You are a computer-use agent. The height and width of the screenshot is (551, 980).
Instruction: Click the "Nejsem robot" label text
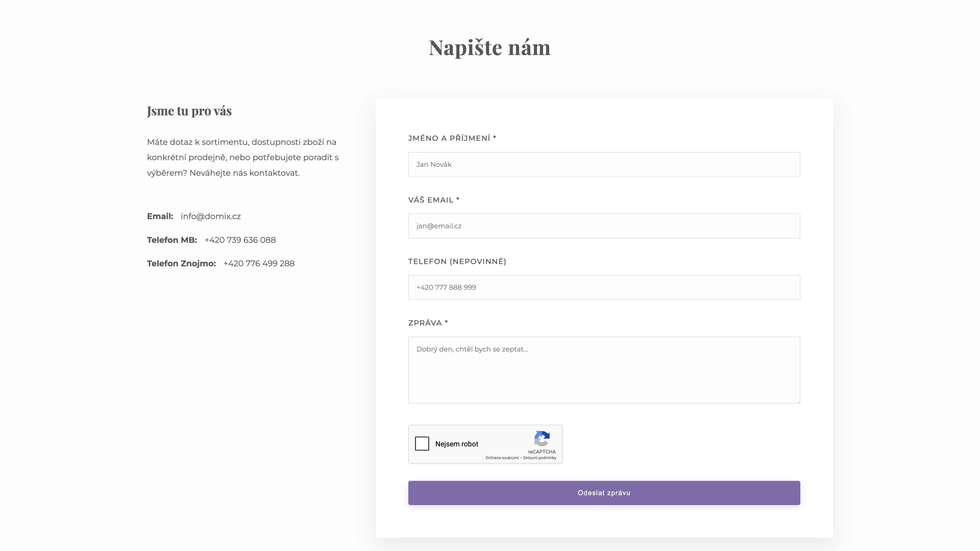tap(456, 444)
